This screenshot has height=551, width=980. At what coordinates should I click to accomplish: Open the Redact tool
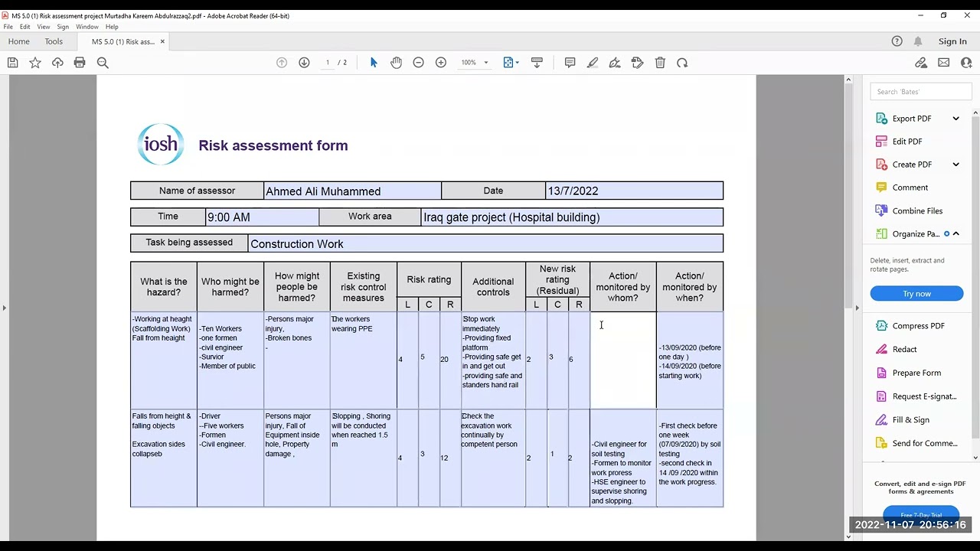click(903, 350)
